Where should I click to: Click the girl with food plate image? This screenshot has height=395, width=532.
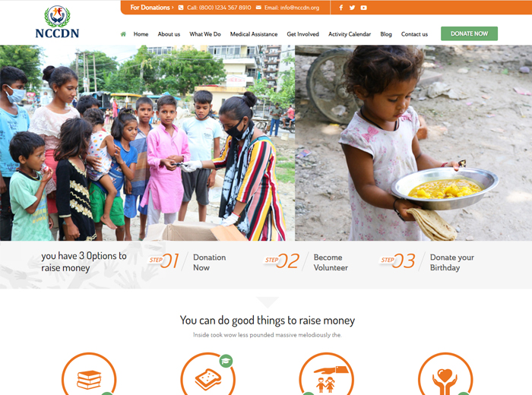click(413, 143)
